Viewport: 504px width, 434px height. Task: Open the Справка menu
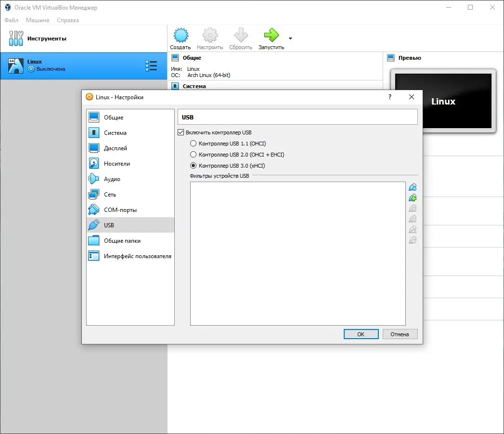(x=68, y=20)
